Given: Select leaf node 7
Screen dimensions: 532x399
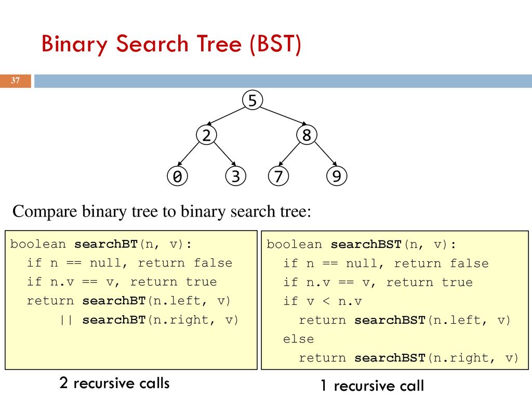Looking at the screenshot, I should click(x=278, y=176).
